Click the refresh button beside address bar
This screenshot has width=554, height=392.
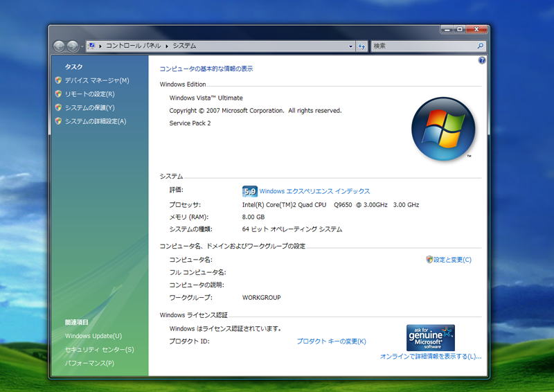pyautogui.click(x=361, y=46)
